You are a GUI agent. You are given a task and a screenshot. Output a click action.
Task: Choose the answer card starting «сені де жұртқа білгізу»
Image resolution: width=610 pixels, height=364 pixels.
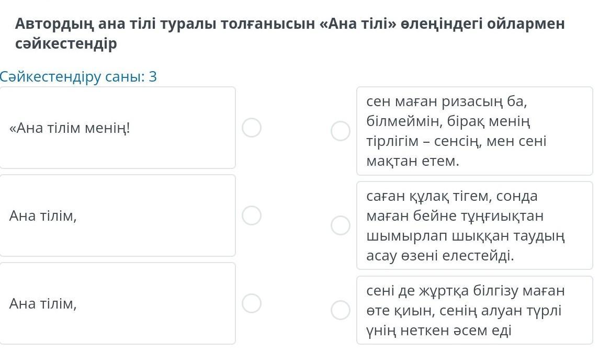474,310
